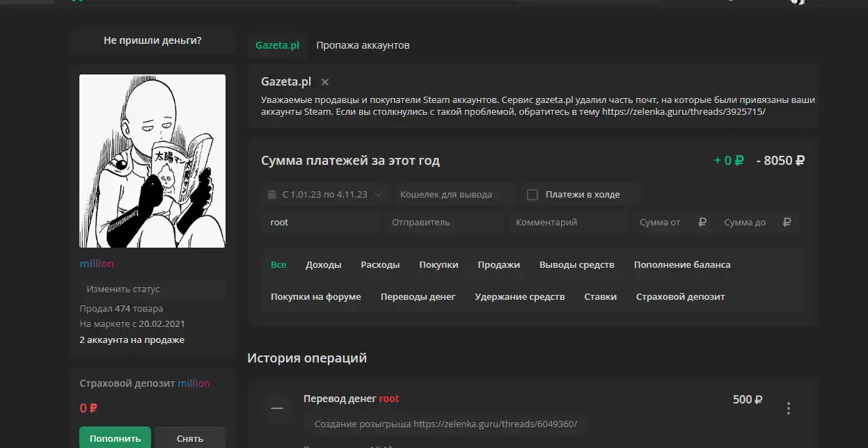Image resolution: width=868 pixels, height=448 pixels.
Task: Select the Покупки на форуме filter
Action: click(x=316, y=297)
